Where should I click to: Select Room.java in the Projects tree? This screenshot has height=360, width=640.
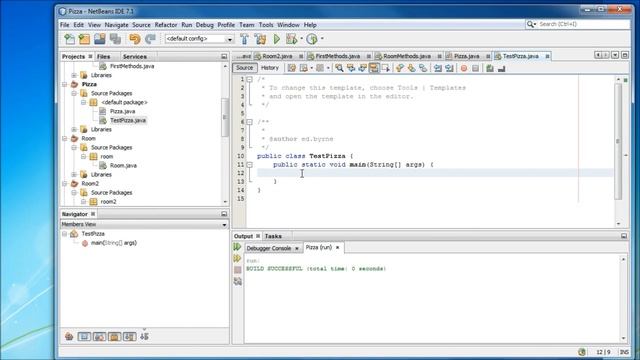coord(123,166)
